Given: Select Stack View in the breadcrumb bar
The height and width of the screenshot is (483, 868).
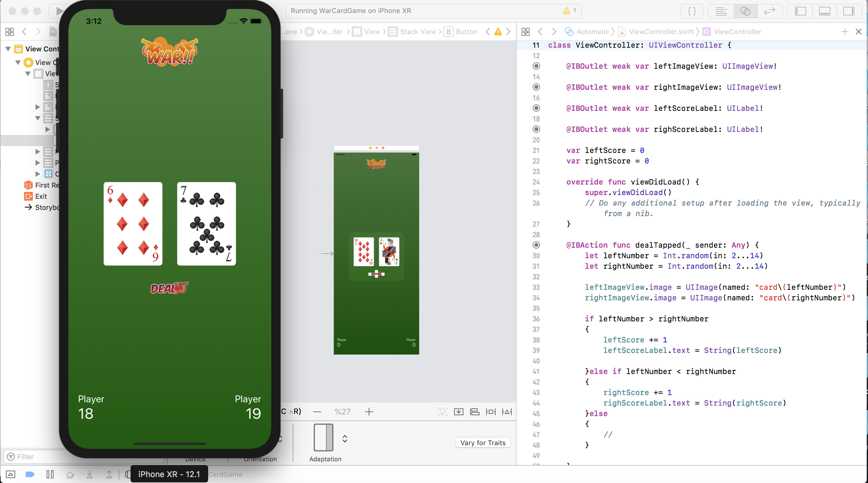Looking at the screenshot, I should point(418,32).
